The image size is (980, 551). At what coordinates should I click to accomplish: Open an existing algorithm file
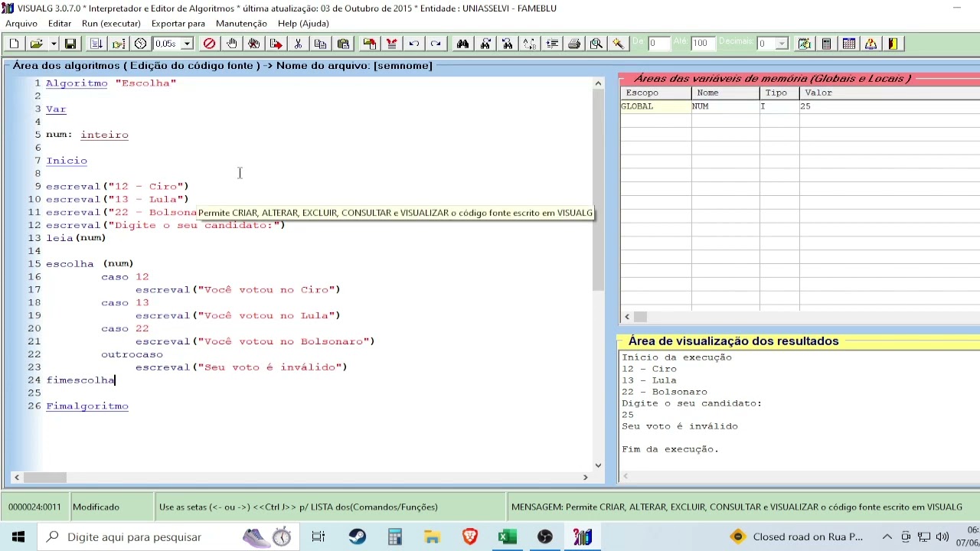click(35, 44)
